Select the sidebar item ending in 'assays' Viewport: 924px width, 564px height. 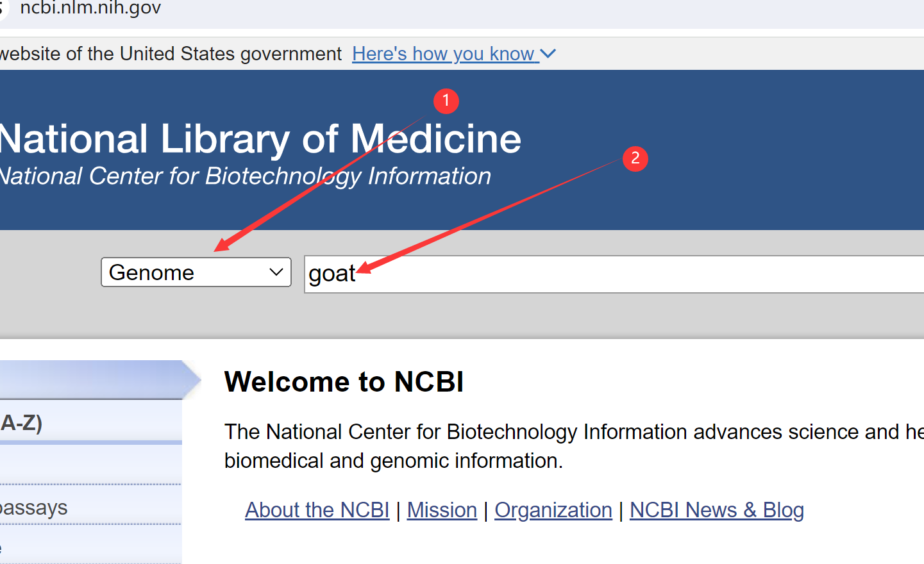tap(35, 508)
